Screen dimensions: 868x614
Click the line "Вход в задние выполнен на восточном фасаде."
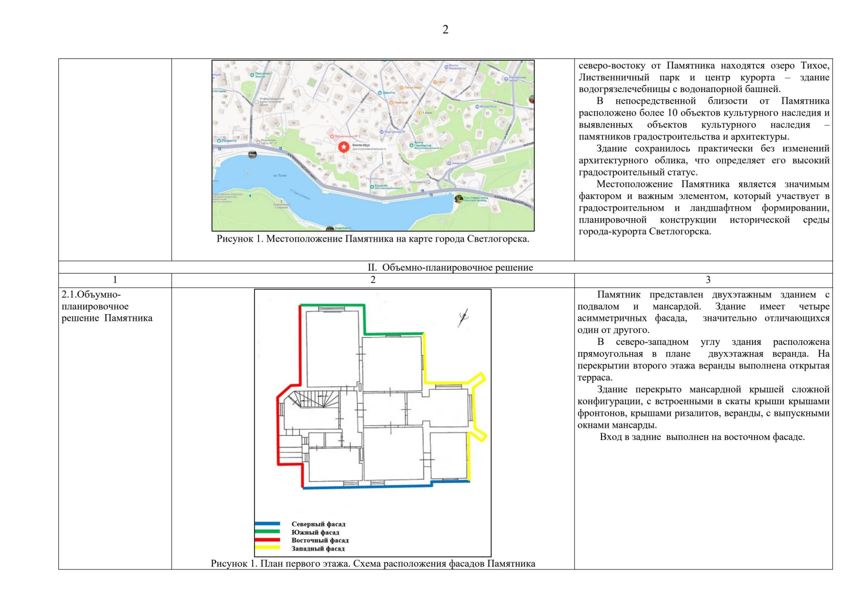point(702,437)
